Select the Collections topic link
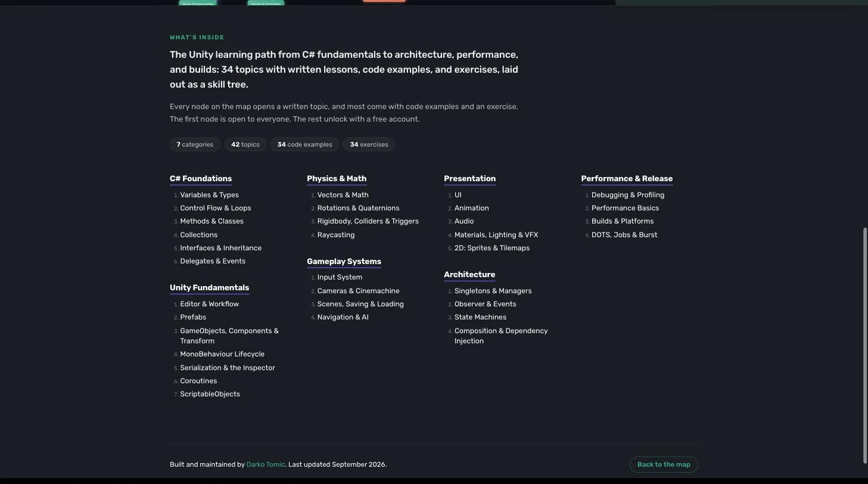The image size is (868, 484). pyautogui.click(x=198, y=235)
